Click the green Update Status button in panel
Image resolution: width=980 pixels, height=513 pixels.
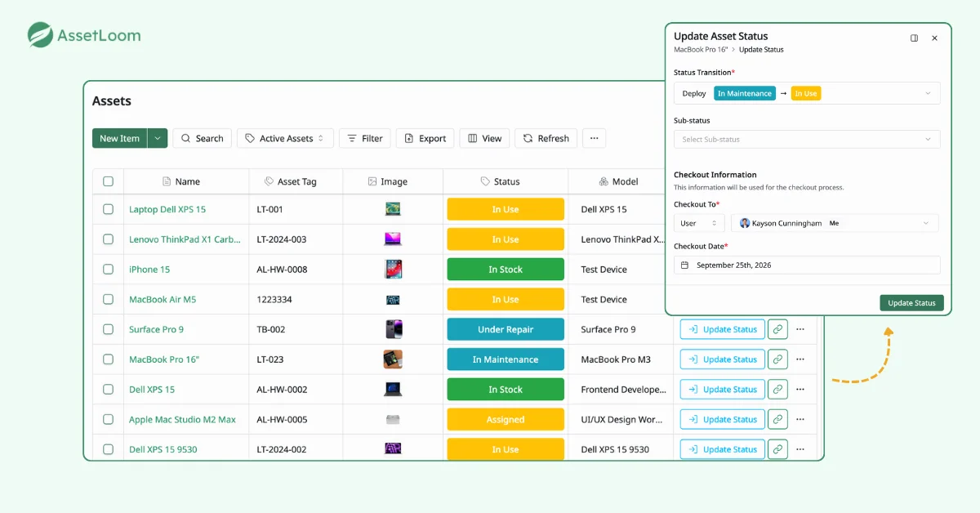point(911,303)
